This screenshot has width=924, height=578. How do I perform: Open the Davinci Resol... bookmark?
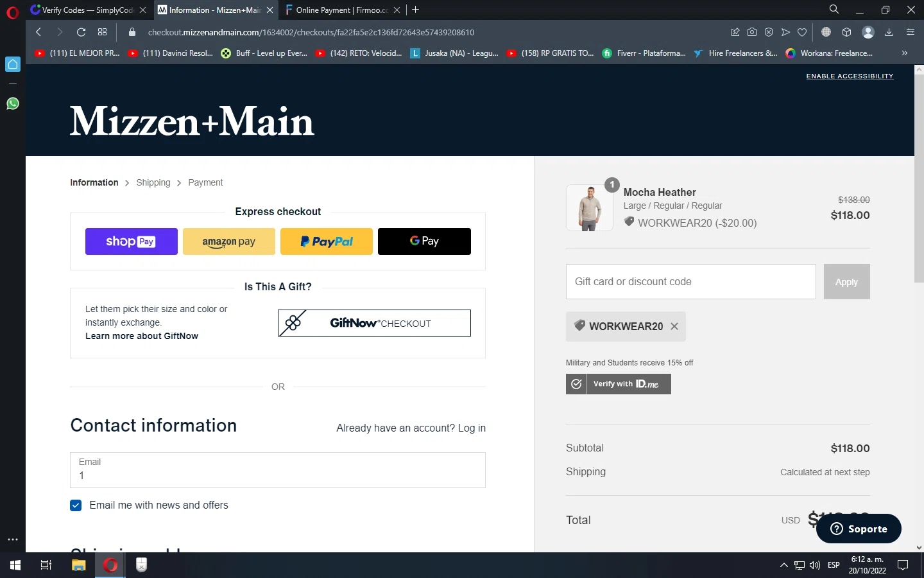171,53
